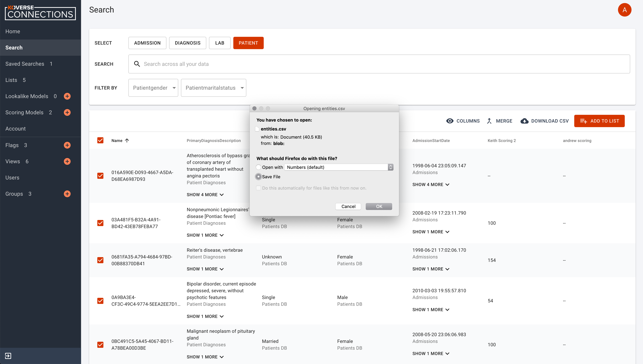643x364 pixels.
Task: Click the 'Search across all your data' field
Action: 379,64
